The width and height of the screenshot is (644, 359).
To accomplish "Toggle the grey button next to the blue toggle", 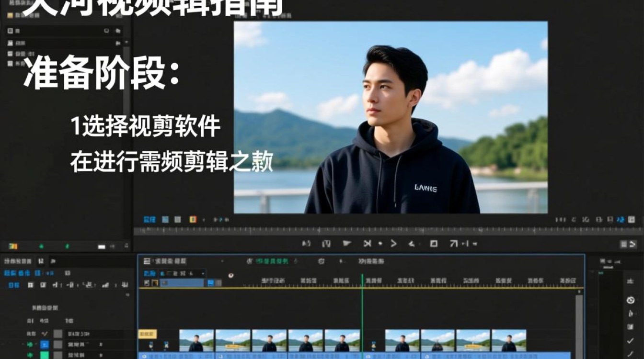I will coord(218,283).
